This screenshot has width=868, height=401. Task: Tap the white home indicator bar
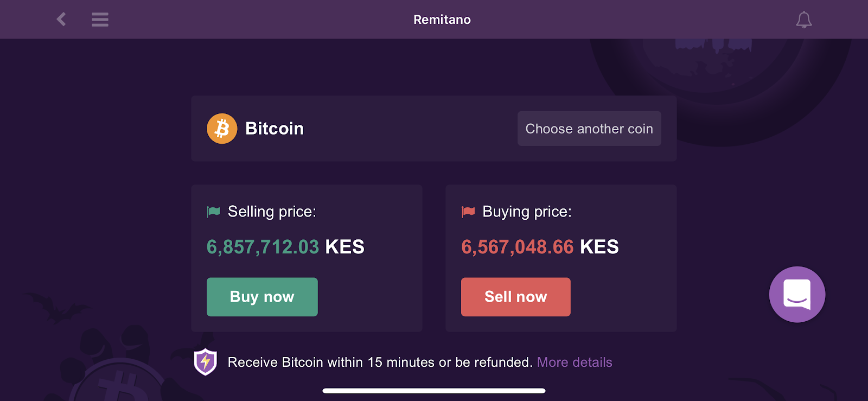[434, 390]
